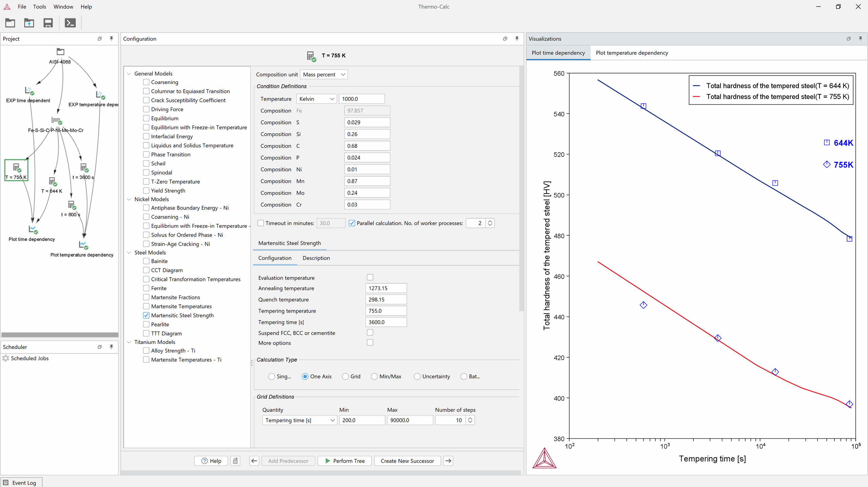Open the console mode toolbar icon
This screenshot has width=868, height=487.
[70, 23]
